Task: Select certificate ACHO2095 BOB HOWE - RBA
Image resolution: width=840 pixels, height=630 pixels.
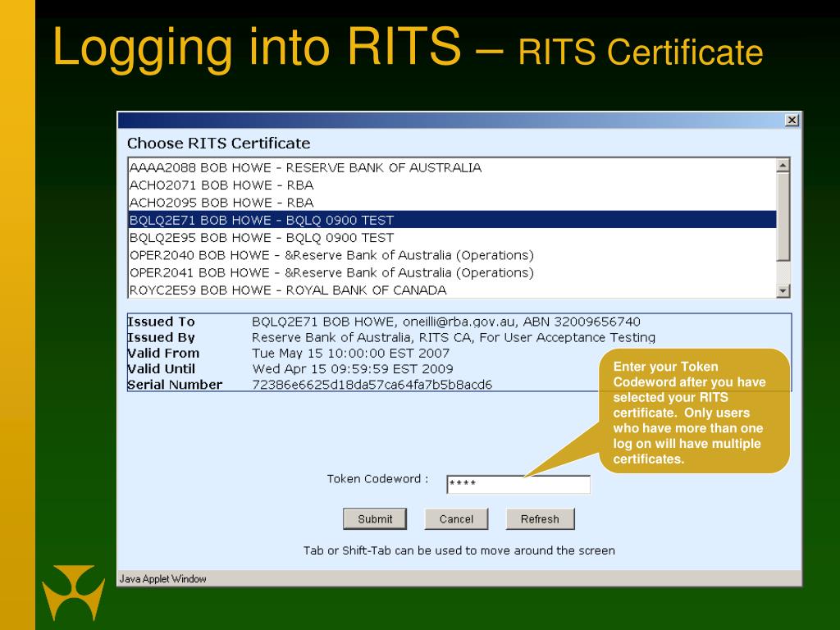Action: click(452, 203)
